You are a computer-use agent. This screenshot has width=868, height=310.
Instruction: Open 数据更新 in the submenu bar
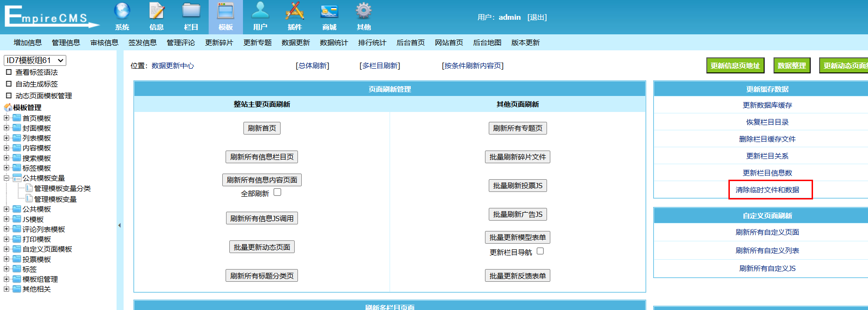tap(296, 43)
